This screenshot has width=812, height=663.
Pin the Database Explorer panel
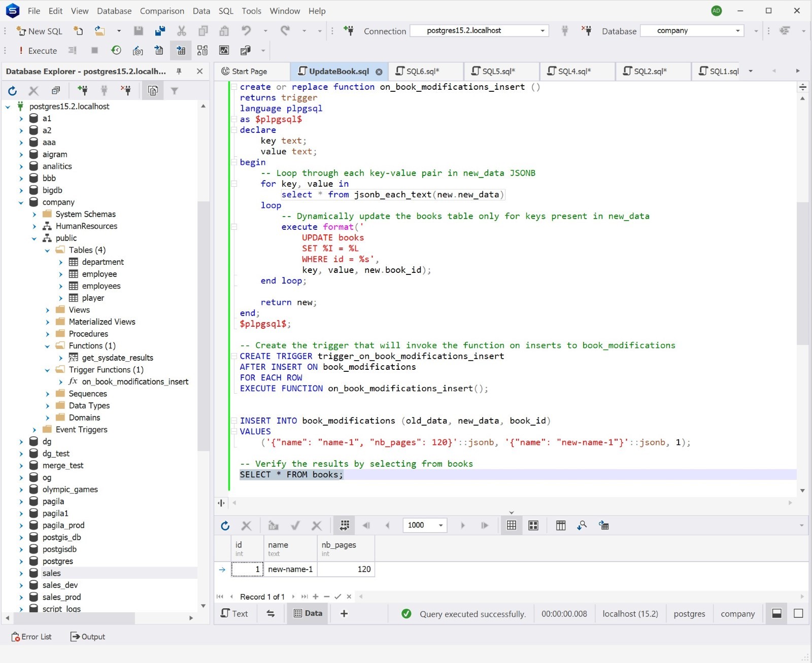(x=179, y=72)
